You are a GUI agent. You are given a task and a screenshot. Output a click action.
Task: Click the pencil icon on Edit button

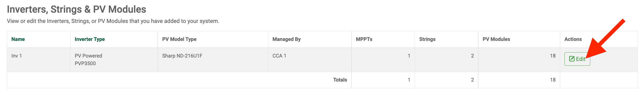point(572,59)
